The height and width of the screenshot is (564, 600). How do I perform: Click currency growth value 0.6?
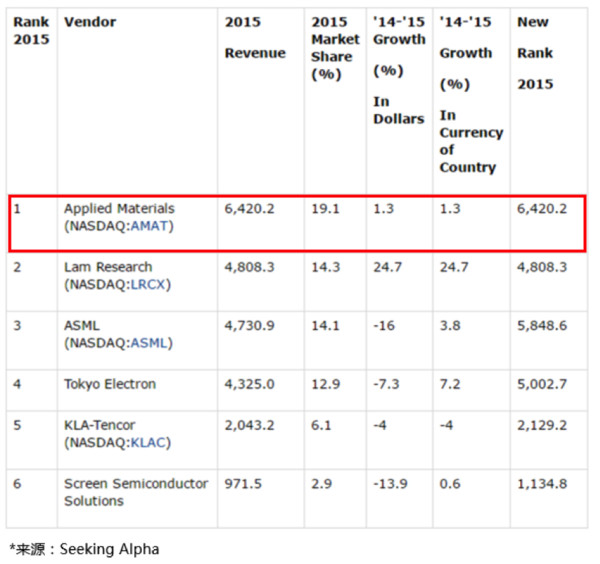coord(450,484)
